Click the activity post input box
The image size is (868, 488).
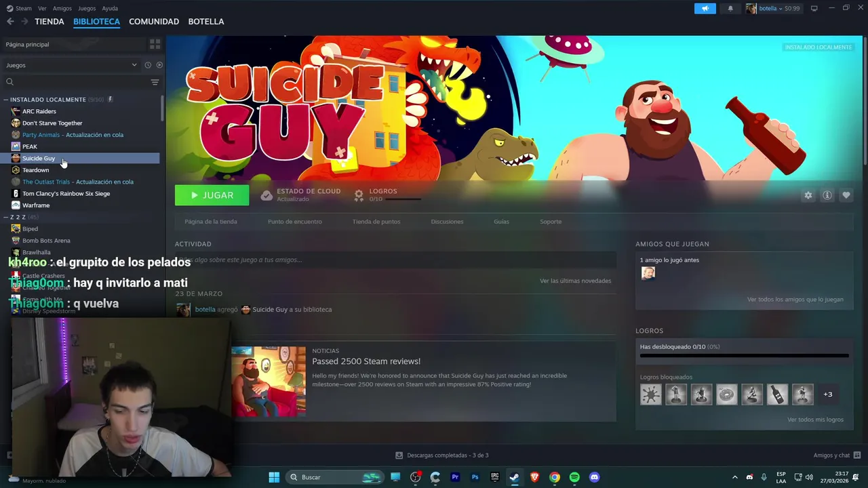pos(395,260)
